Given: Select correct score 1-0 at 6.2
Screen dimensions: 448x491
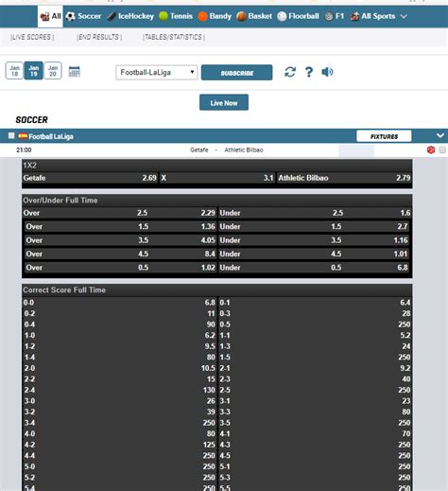Looking at the screenshot, I should (119, 335).
